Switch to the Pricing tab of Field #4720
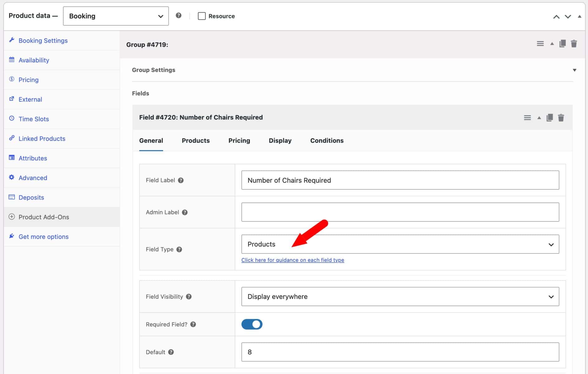 click(x=239, y=141)
